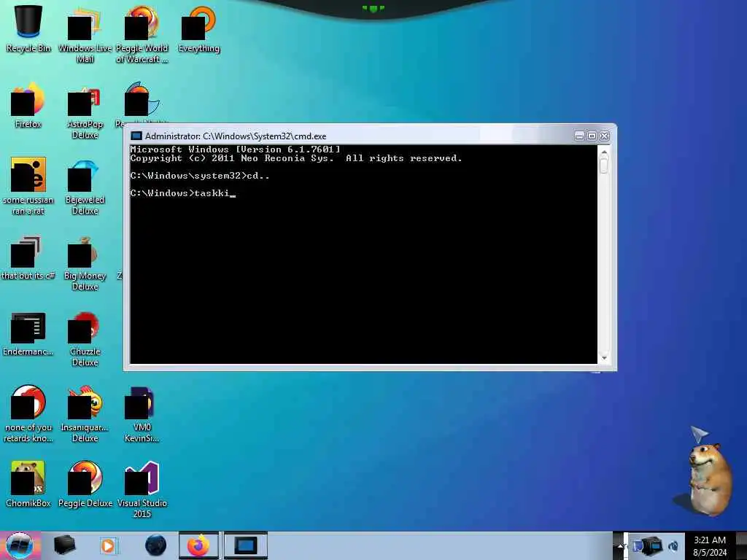
Task: Select the 'some russian ran a rat' icon
Action: coord(28,186)
